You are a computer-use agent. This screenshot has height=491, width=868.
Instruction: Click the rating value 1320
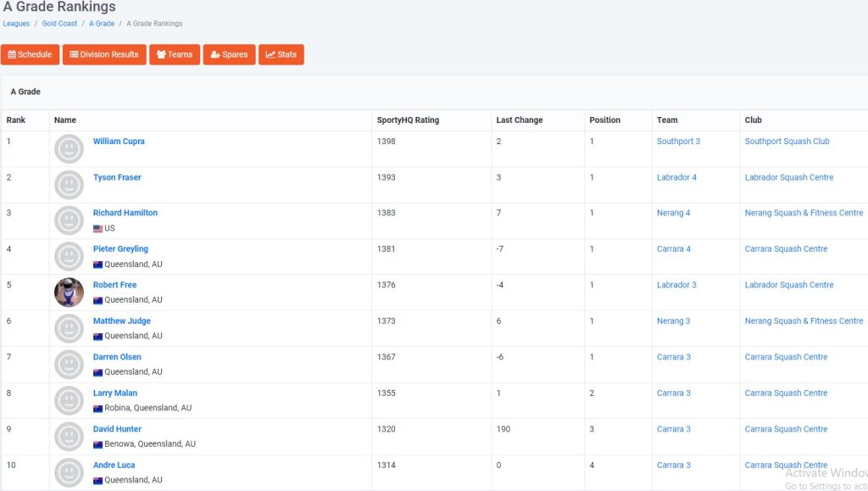tap(387, 429)
